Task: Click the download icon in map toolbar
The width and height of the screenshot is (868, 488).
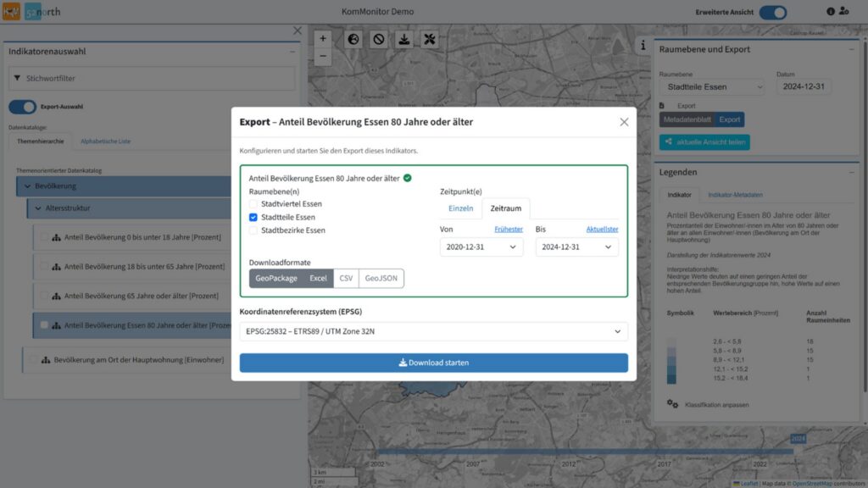Action: [x=404, y=39]
